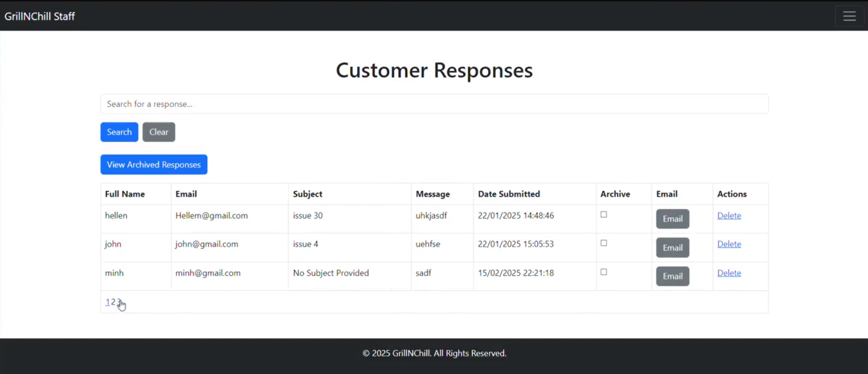Open the hamburger navigation menu
The height and width of the screenshot is (374, 868).
849,16
